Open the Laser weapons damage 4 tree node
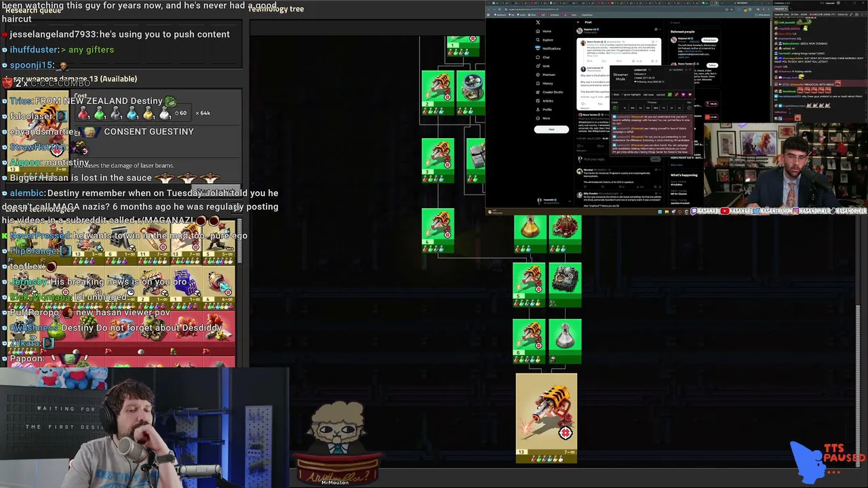This screenshot has width=868, height=488. (438, 231)
